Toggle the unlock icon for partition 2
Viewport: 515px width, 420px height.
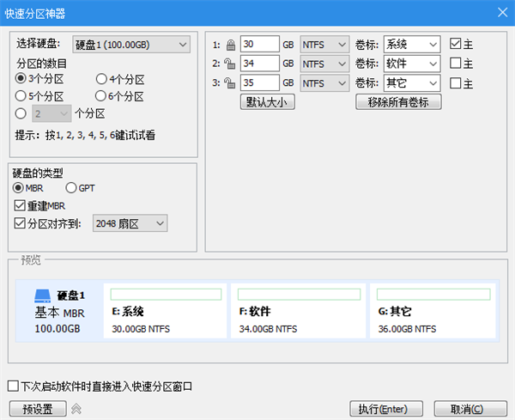click(229, 64)
